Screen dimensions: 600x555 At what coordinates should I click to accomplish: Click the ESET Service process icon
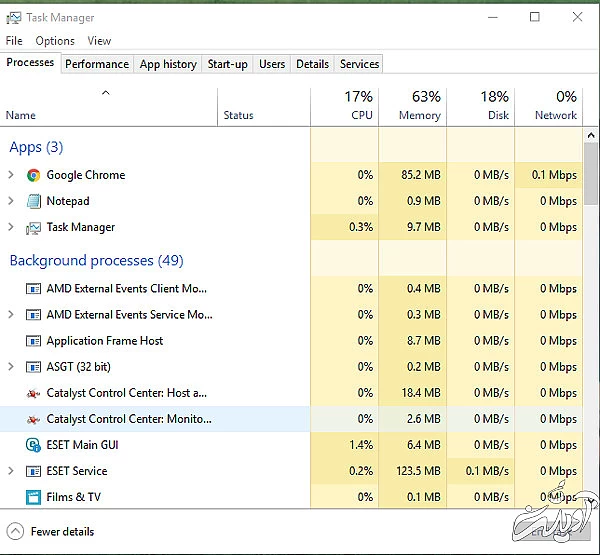click(x=34, y=471)
